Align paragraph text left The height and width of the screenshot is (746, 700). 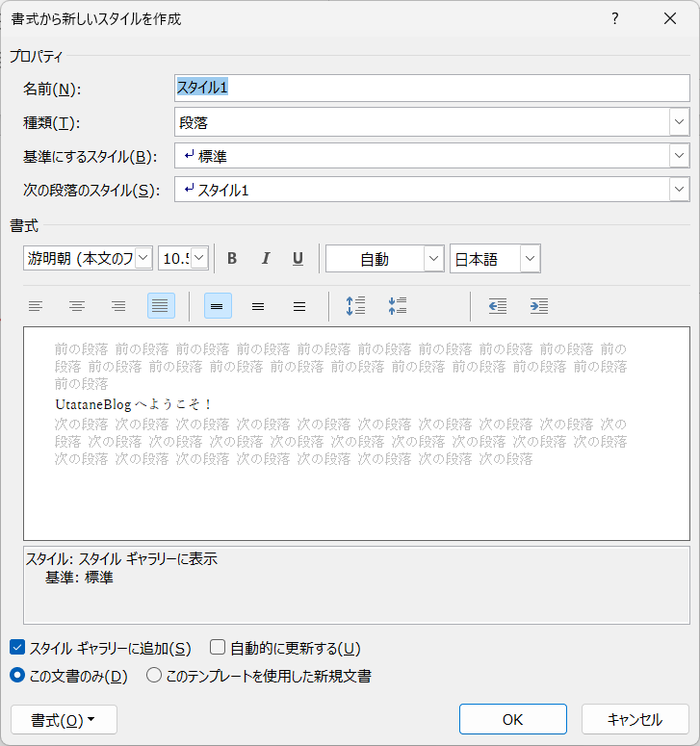pos(36,306)
